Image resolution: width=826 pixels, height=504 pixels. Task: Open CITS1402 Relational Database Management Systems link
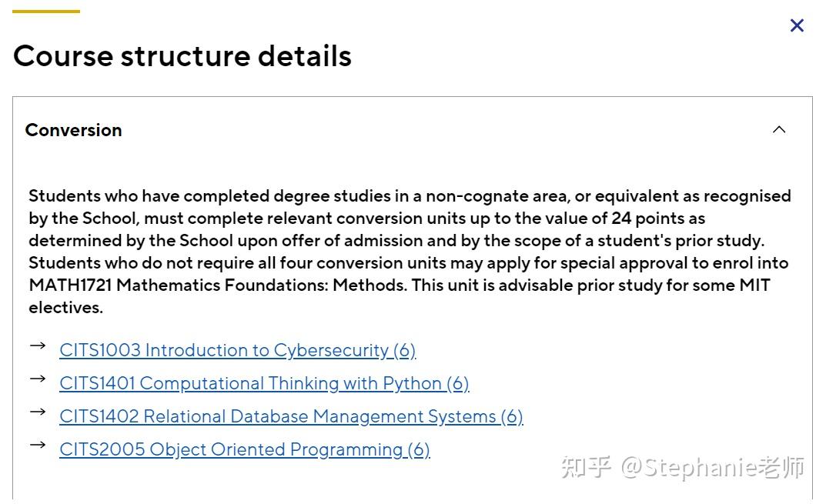pos(291,416)
